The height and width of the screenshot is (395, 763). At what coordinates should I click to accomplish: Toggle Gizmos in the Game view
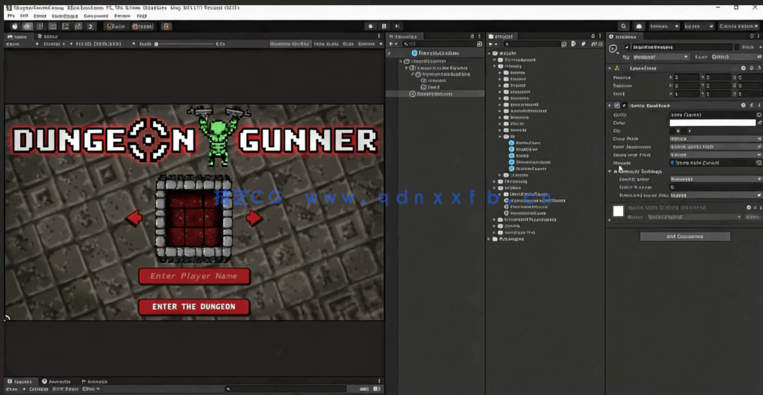(x=367, y=44)
